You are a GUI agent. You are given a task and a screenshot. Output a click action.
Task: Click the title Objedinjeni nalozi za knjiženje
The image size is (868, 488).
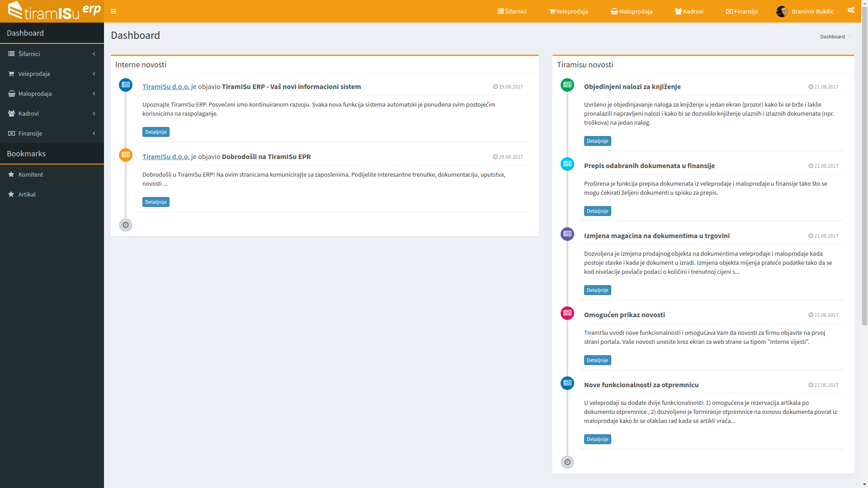click(x=632, y=87)
